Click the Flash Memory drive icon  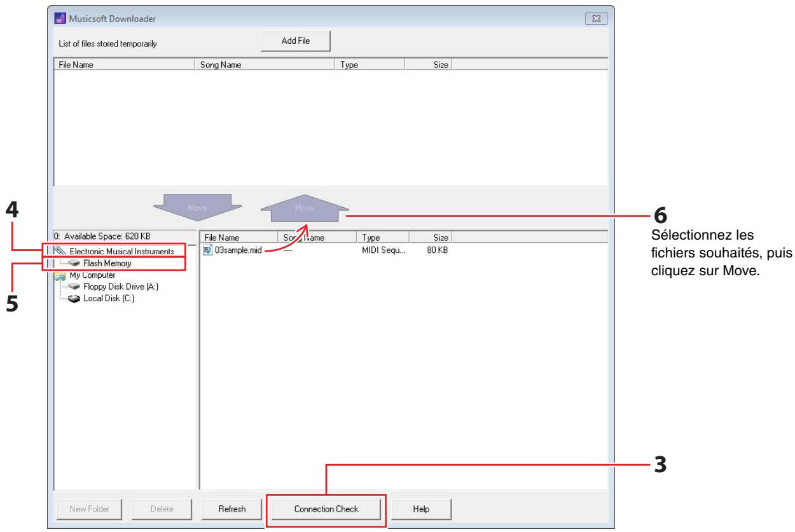[75, 263]
